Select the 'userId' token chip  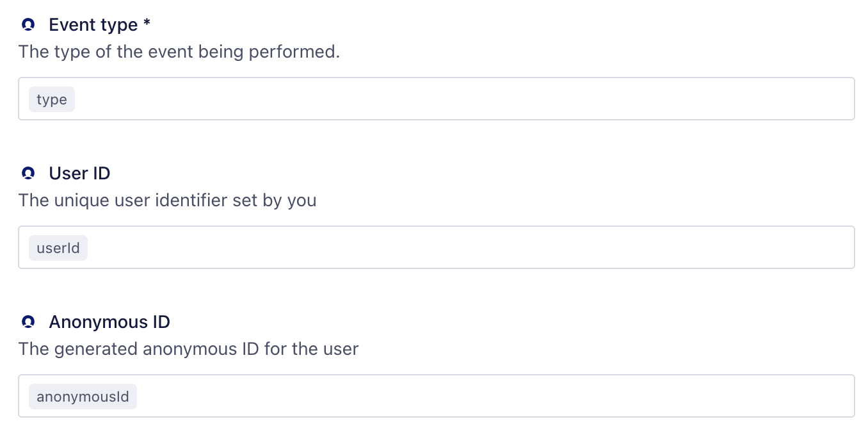pyautogui.click(x=58, y=248)
